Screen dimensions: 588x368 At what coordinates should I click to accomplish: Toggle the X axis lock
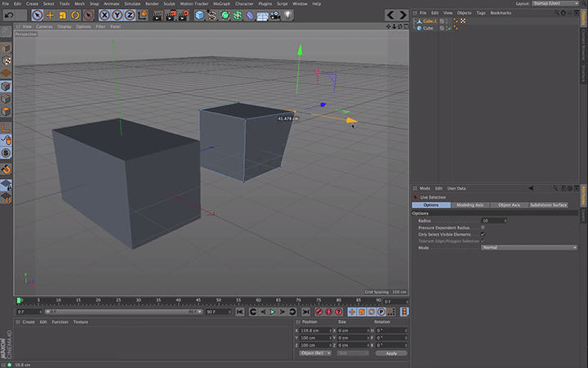105,16
